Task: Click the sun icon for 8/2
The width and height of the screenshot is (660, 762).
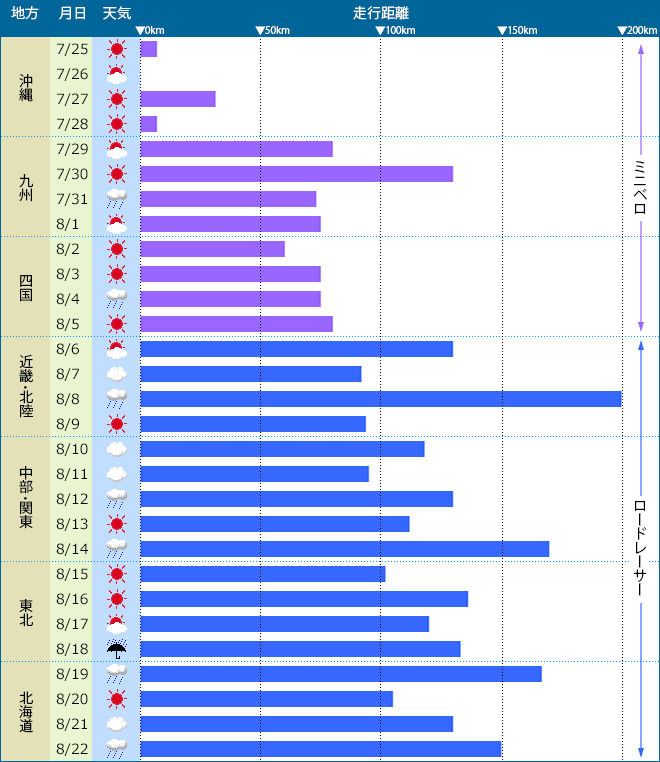Action: 117,249
